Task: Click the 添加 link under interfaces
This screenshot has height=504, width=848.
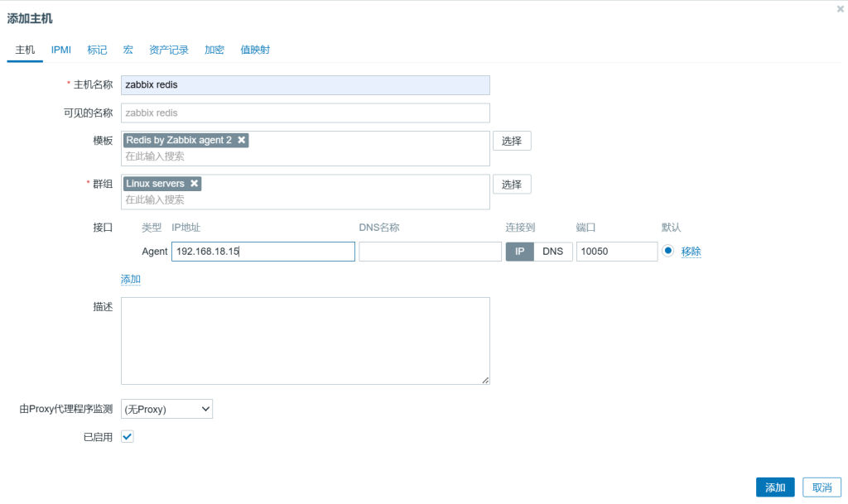Action: (x=130, y=279)
